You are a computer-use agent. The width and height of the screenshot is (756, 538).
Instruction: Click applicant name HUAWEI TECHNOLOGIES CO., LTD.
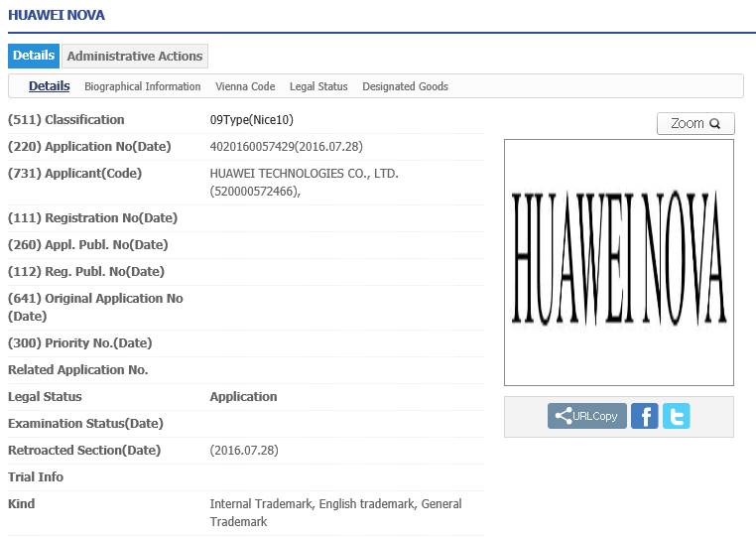pyautogui.click(x=305, y=174)
